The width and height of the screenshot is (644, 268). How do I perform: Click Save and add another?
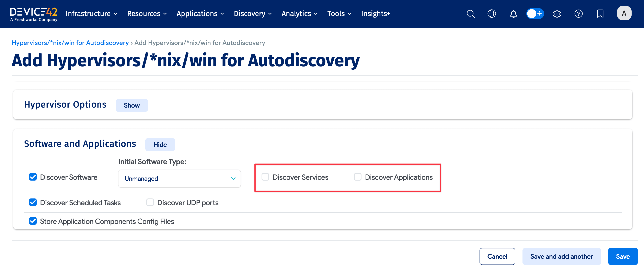pyautogui.click(x=562, y=256)
